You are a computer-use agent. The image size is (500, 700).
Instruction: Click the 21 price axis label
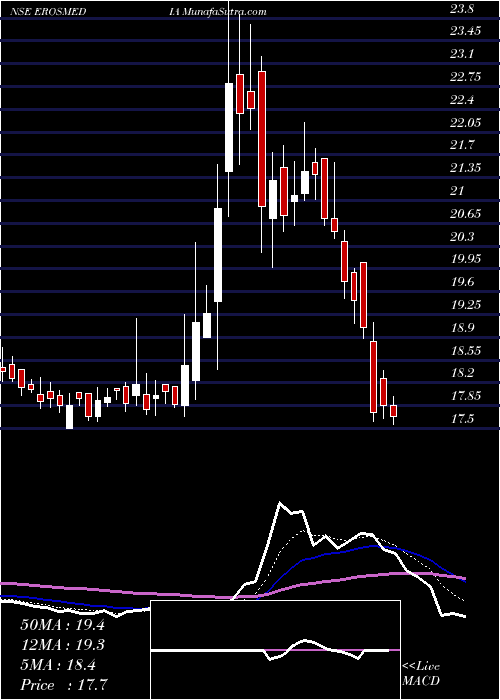pos(457,191)
